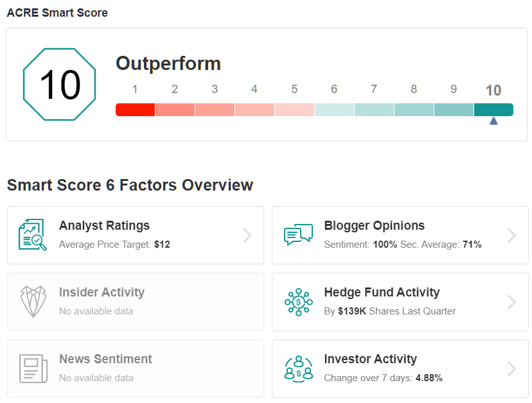Screen dimensions: 532x403
Task: Click the dark teal score segment 10
Action: 493,110
